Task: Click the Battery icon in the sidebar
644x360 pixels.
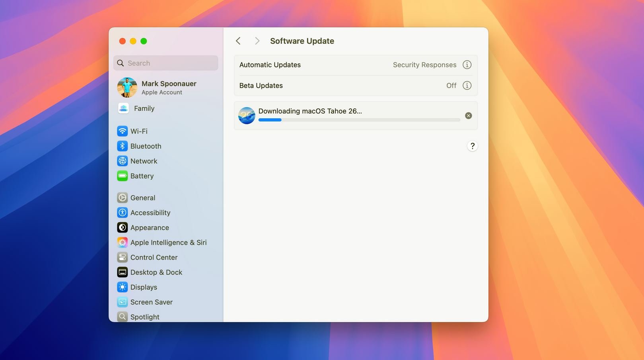Action: tap(122, 176)
